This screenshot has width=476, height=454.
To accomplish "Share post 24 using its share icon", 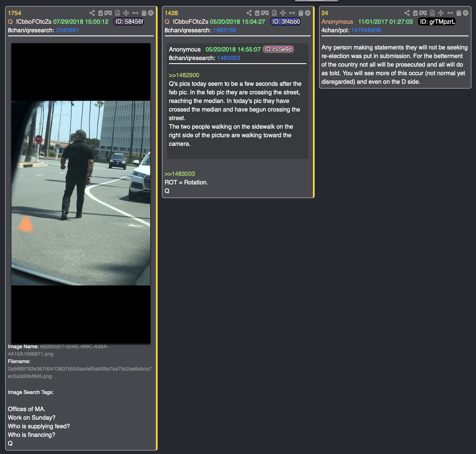I will [407, 13].
